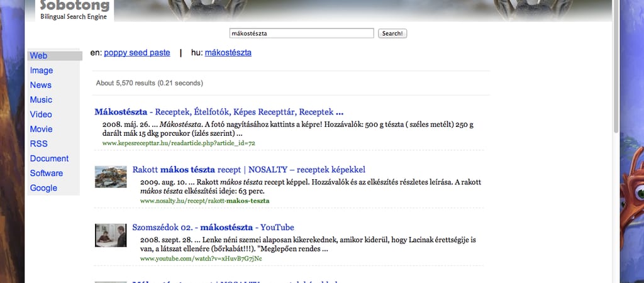The height and width of the screenshot is (283, 644).
Task: Switch to Video search category
Action: [x=41, y=114]
